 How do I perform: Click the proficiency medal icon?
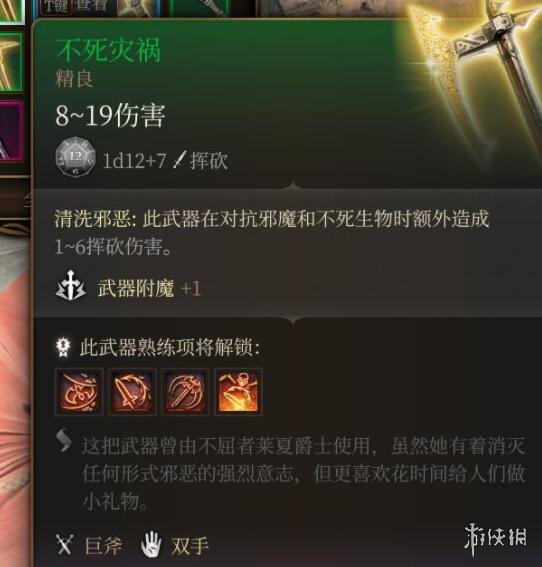[63, 348]
